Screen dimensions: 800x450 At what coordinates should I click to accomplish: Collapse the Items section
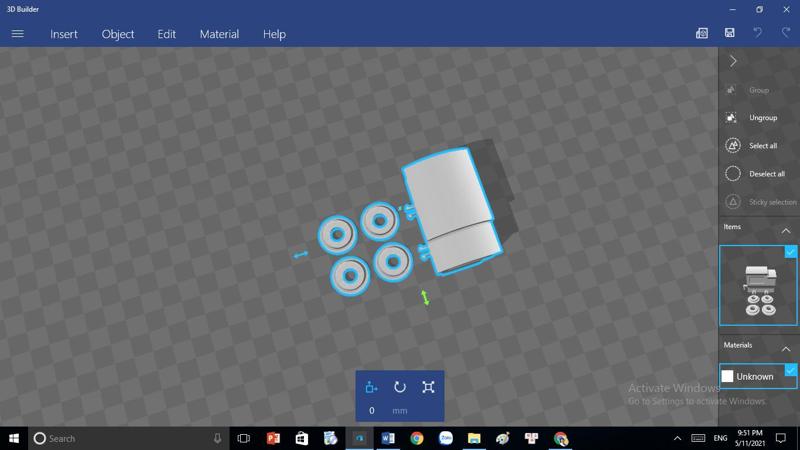coord(786,231)
